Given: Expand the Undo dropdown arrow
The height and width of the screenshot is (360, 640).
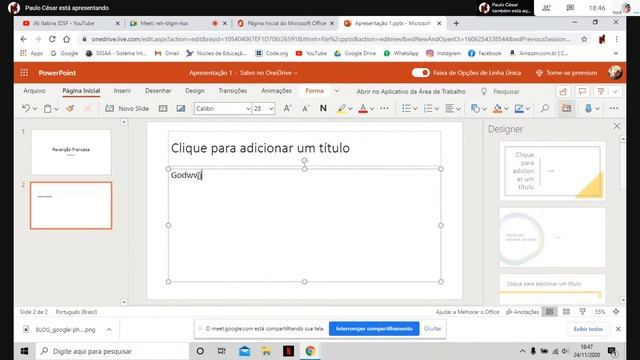Looking at the screenshot, I should click(35, 109).
